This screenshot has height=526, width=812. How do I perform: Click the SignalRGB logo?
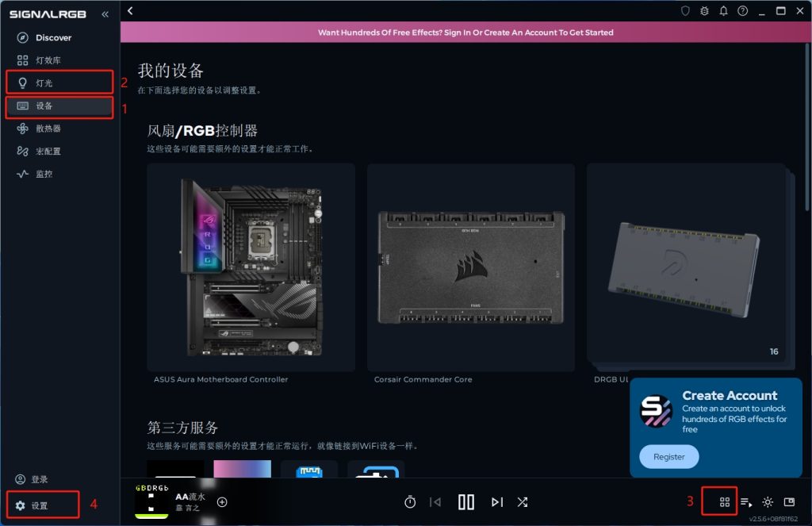point(48,14)
